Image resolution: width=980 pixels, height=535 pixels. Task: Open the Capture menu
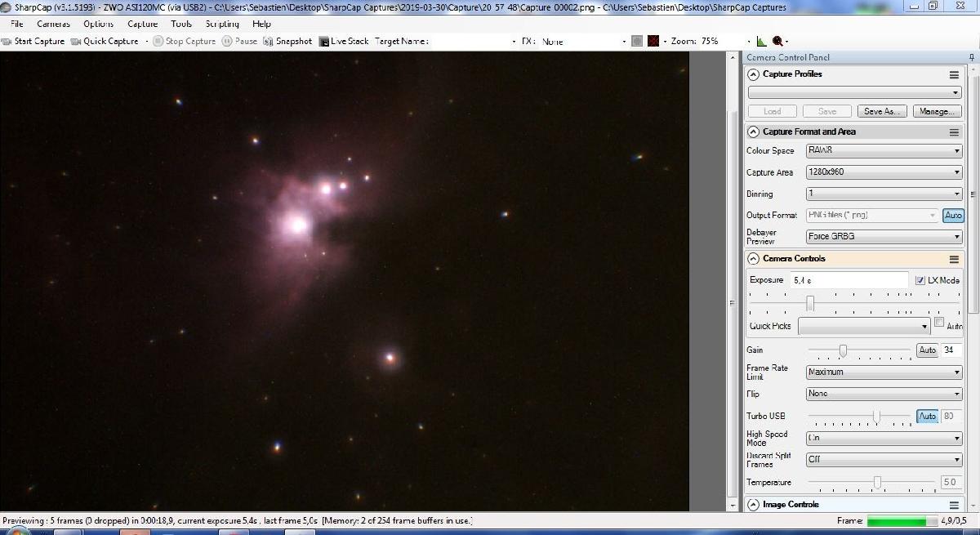[142, 24]
